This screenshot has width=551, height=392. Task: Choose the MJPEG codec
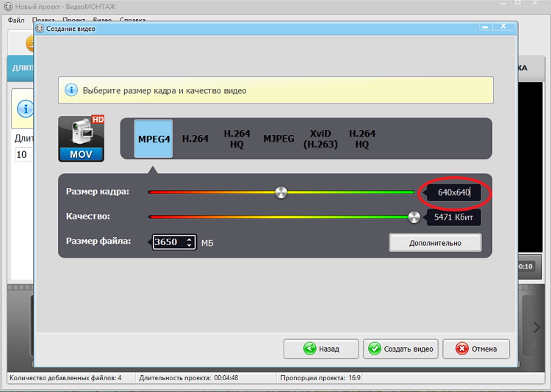coord(278,139)
